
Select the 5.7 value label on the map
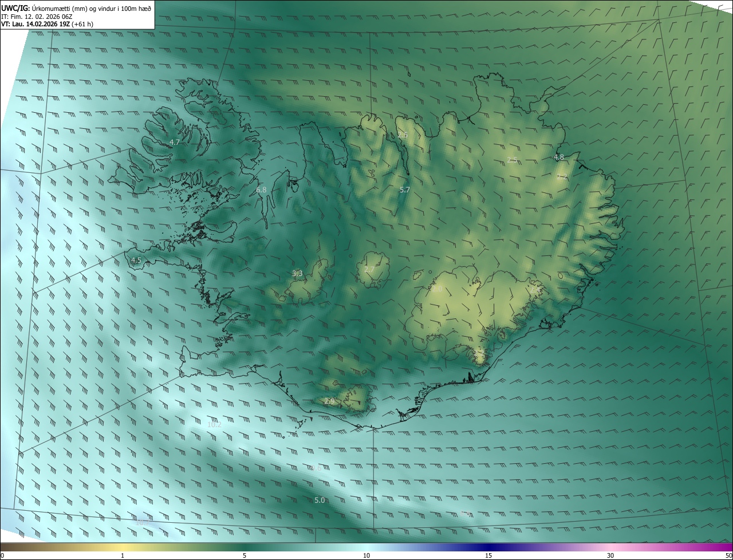point(405,190)
